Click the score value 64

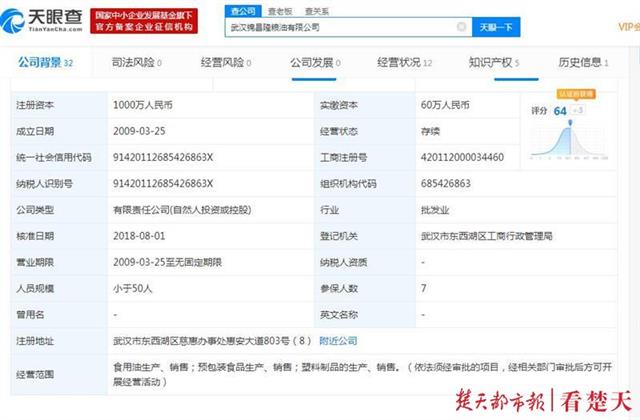coord(560,111)
